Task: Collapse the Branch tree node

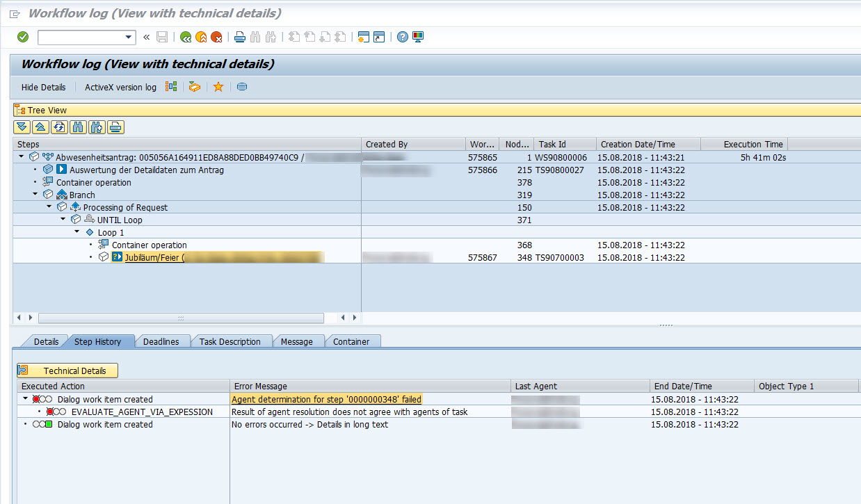Action: (35, 195)
